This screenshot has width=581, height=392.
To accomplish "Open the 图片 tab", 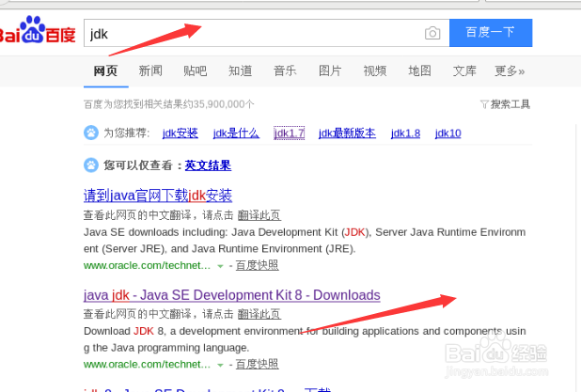I will pyautogui.click(x=330, y=71).
